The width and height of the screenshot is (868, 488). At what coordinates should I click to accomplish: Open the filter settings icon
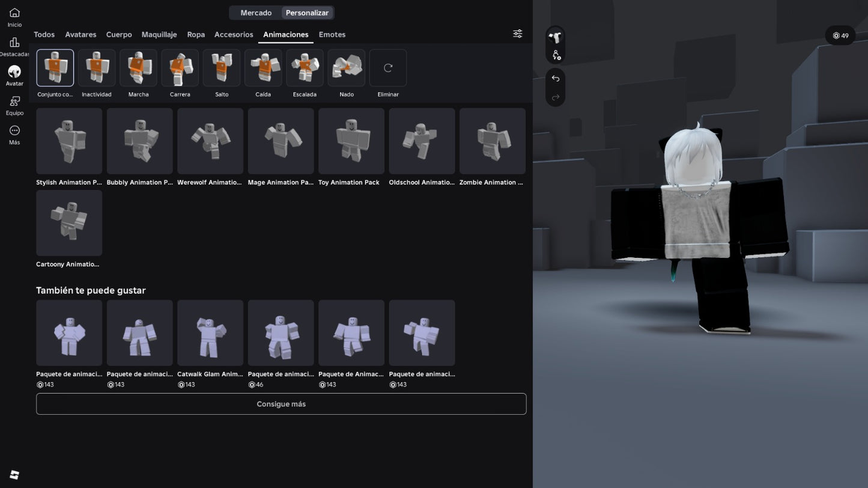point(517,34)
